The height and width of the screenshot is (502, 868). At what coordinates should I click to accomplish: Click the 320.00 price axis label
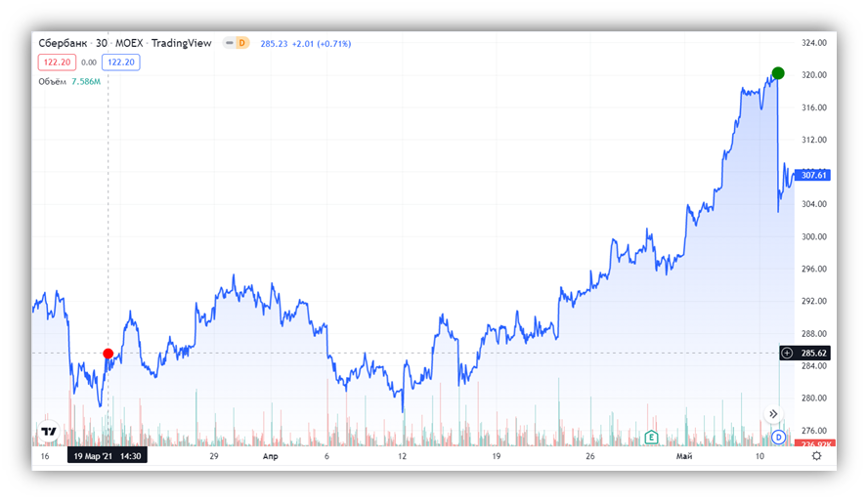[813, 74]
